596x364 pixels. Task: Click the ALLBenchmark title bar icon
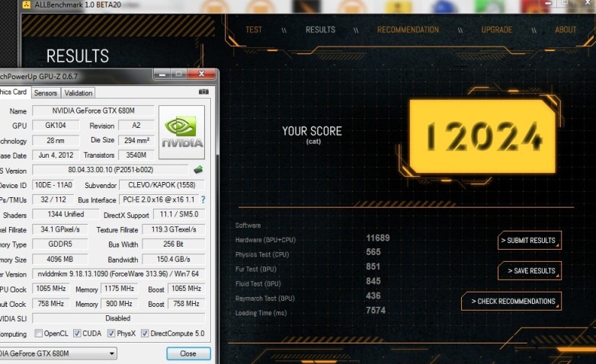pos(26,5)
